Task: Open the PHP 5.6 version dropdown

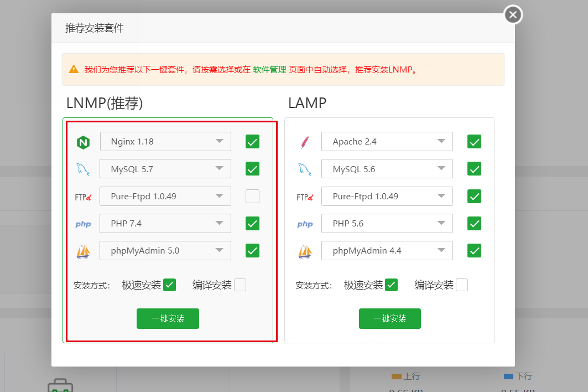Action: (x=387, y=224)
